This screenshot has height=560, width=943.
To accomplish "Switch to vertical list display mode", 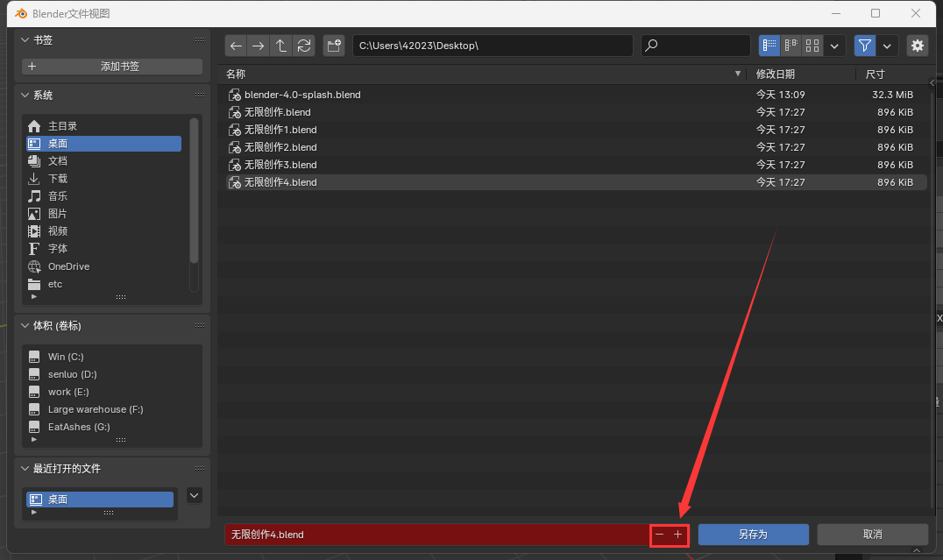I will 769,46.
